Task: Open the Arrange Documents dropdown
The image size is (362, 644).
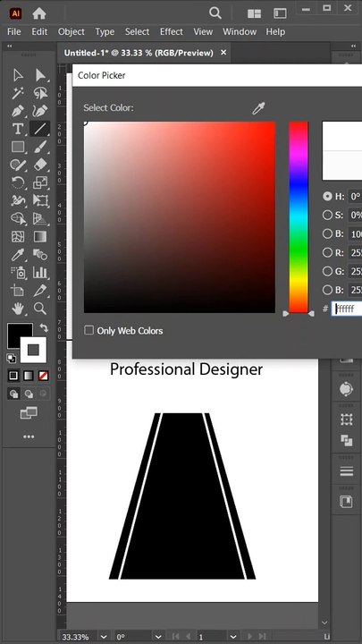Action: [x=255, y=13]
